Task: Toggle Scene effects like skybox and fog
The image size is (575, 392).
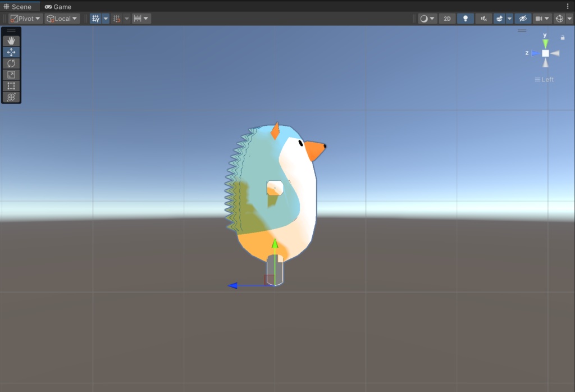Action: coord(499,19)
